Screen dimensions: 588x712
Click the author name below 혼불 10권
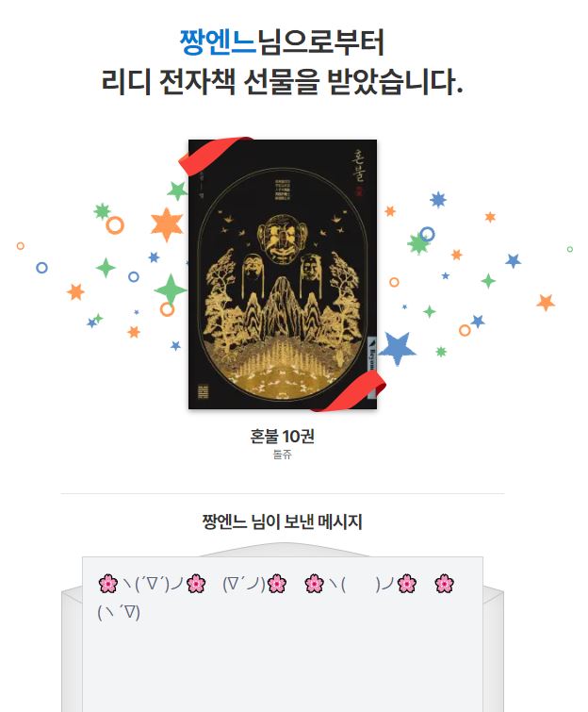282,455
